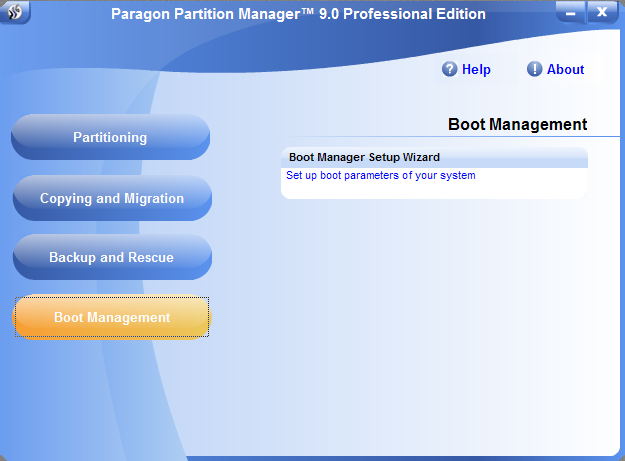Click 'Set up boot parameters of your system'
Viewport: 625px width, 461px height.
(x=381, y=176)
